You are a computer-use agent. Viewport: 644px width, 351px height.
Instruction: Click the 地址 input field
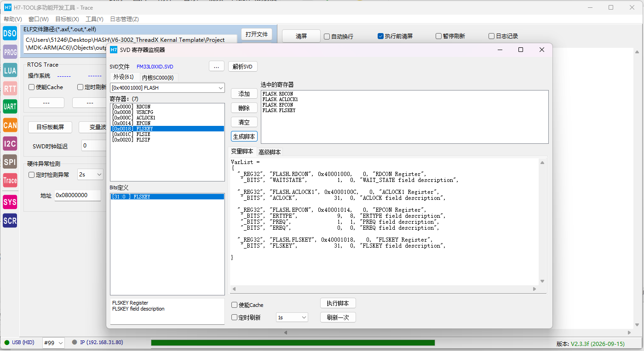tap(77, 195)
